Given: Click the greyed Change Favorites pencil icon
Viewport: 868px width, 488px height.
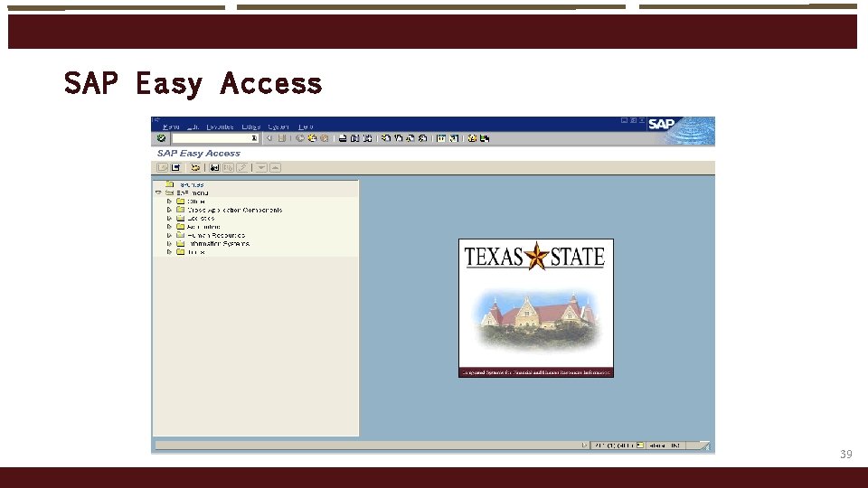Looking at the screenshot, I should 242,168.
